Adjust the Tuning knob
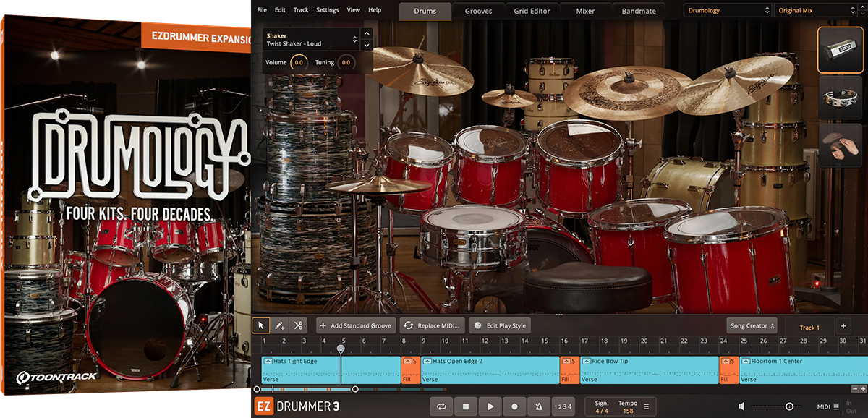The image size is (868, 418). point(346,63)
